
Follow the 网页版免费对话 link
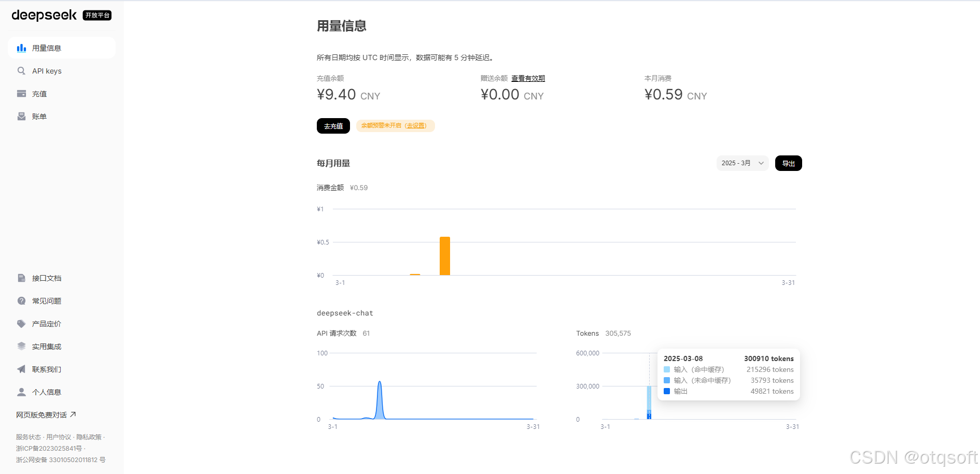[46, 415]
